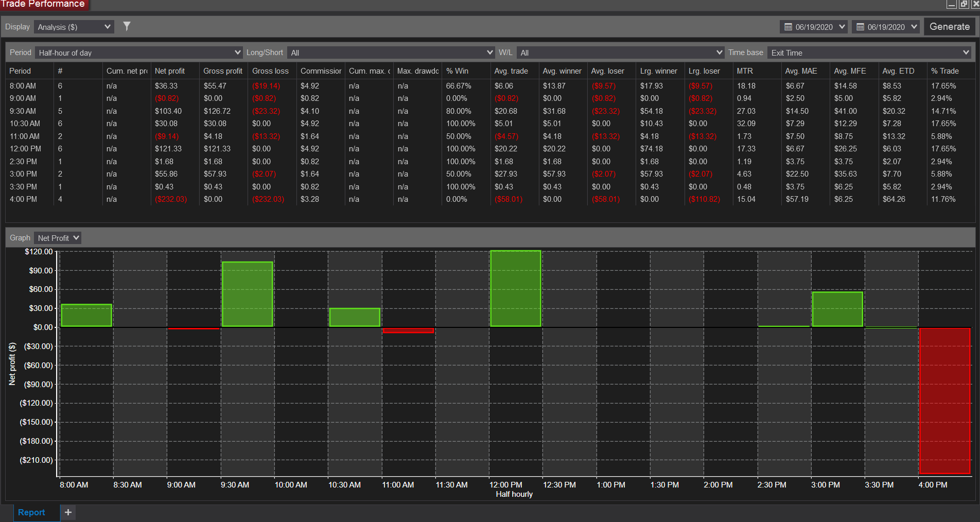Click the Lrg. winner column header
980x522 pixels.
[660, 71]
